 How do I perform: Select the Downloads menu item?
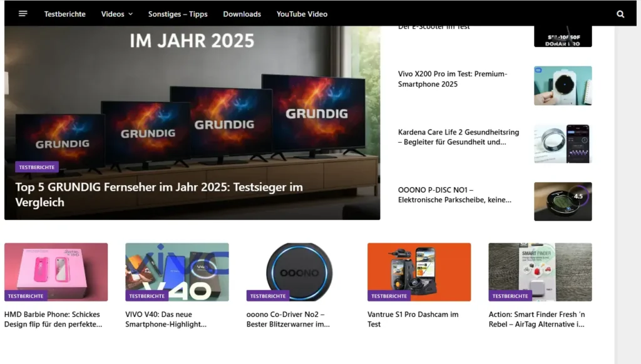[242, 13]
